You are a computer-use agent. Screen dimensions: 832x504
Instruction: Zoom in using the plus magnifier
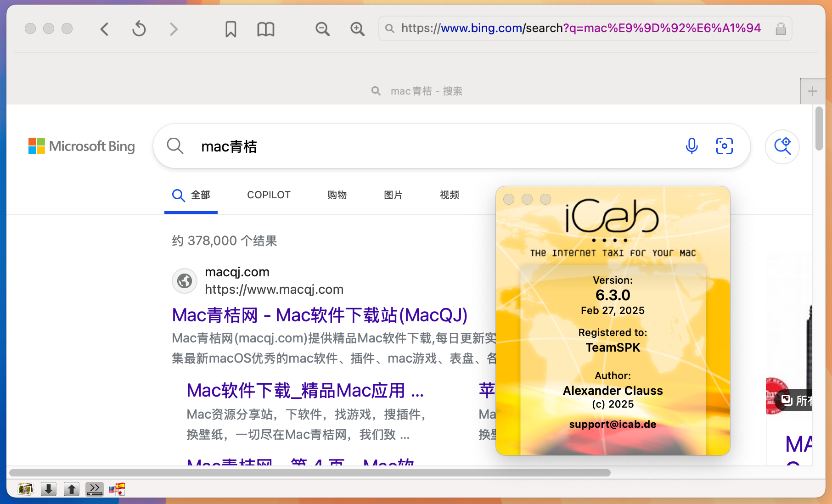click(x=357, y=29)
